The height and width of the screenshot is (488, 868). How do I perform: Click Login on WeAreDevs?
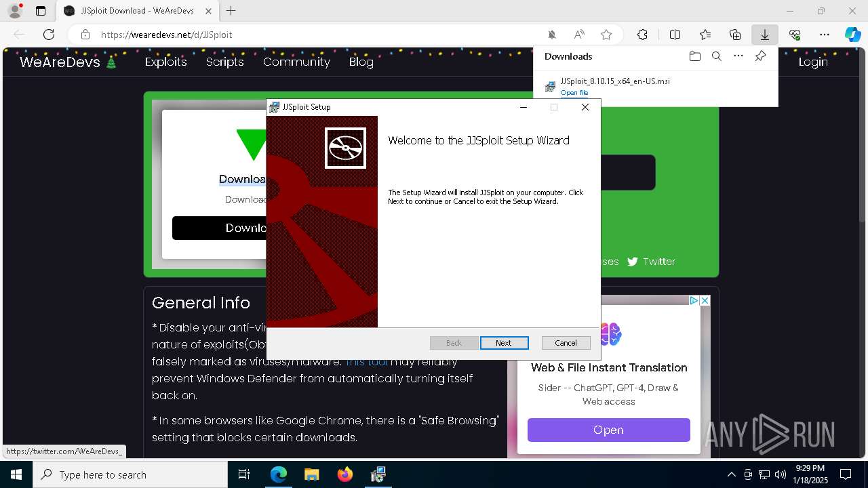tap(812, 62)
